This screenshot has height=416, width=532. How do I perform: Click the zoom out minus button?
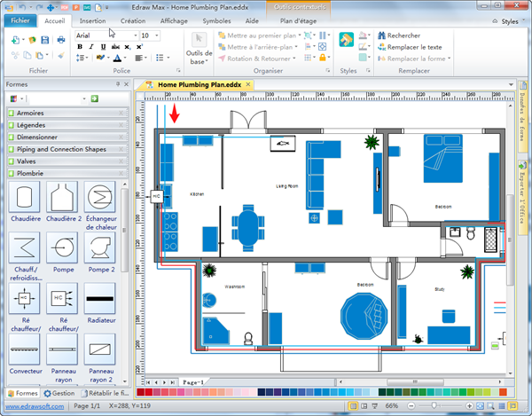click(x=411, y=406)
